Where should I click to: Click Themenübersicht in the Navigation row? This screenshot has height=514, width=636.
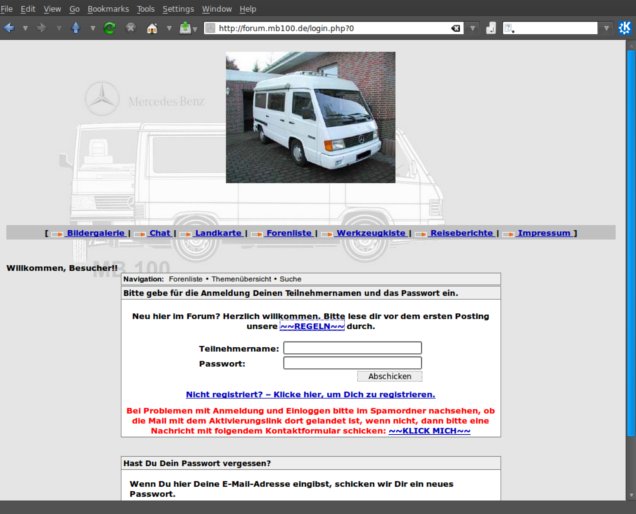coord(241,279)
